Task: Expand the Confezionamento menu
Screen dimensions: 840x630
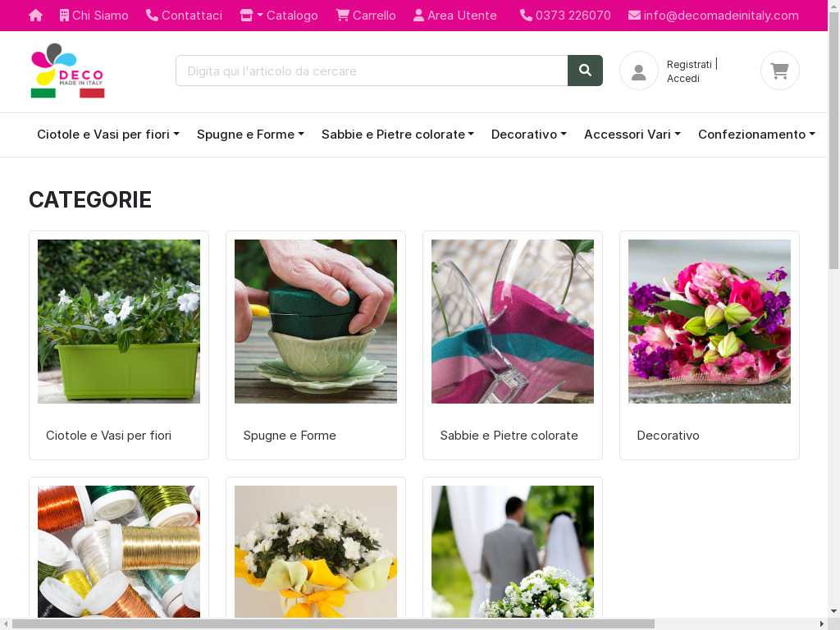Action: (x=756, y=135)
